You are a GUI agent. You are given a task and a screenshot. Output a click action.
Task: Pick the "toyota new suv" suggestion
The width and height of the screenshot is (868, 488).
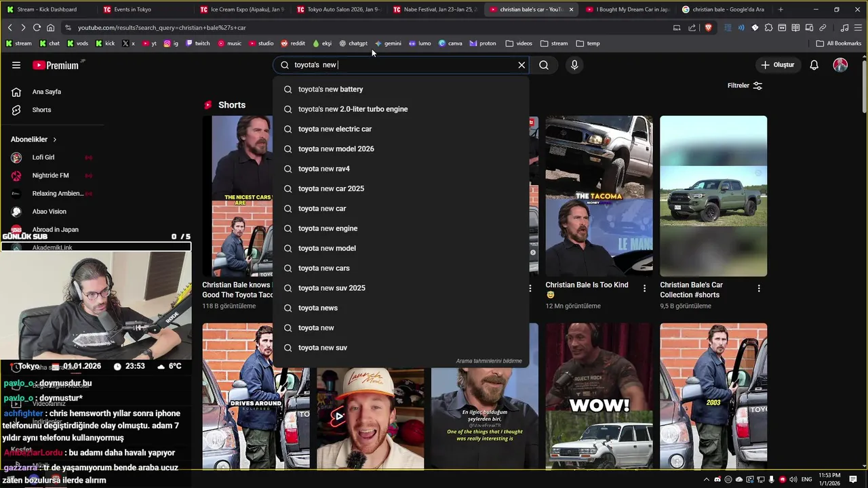(401, 348)
